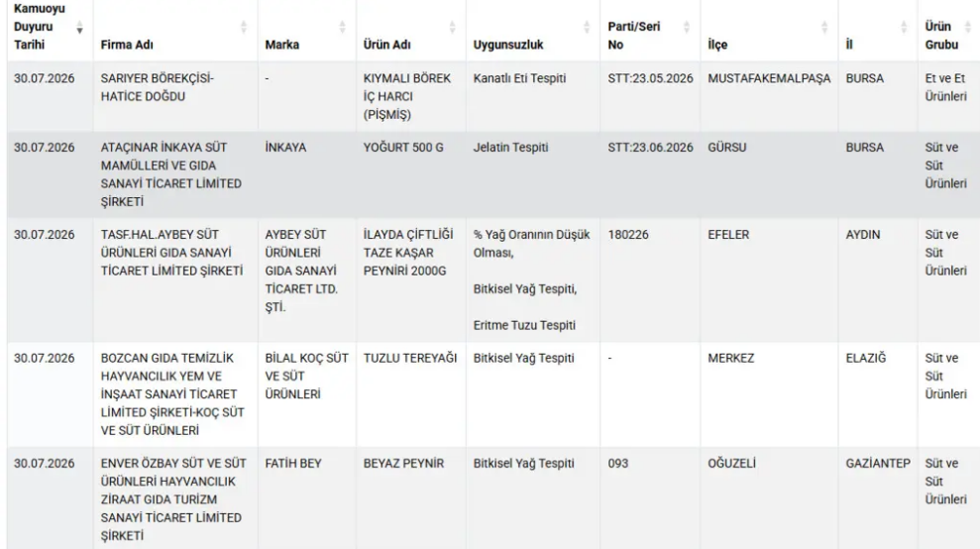The width and height of the screenshot is (980, 549).
Task: Sort by İl column arrow icon
Action: pyautogui.click(x=903, y=28)
